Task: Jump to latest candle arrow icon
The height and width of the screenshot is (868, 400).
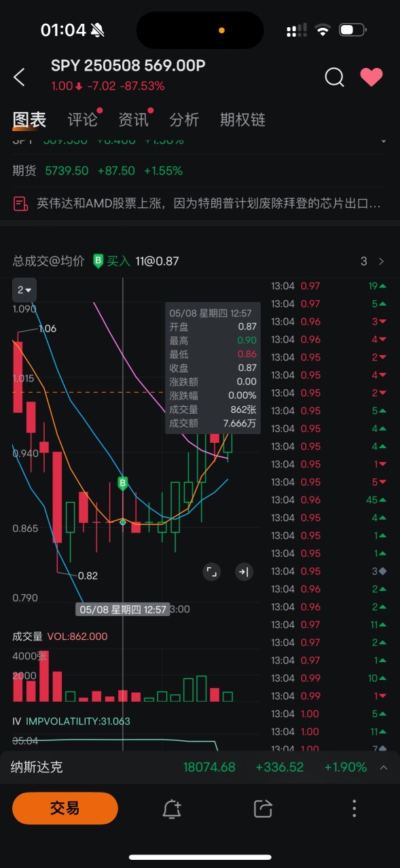Action: (x=244, y=572)
